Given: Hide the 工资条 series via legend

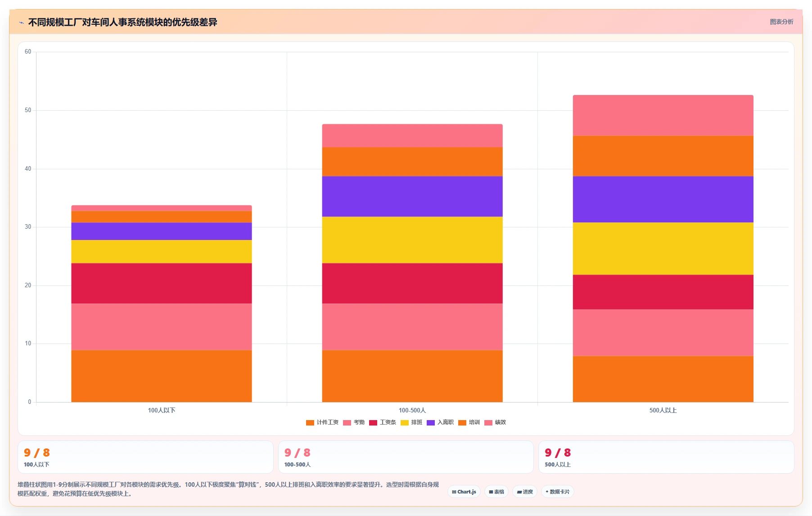Looking at the screenshot, I should coord(383,422).
